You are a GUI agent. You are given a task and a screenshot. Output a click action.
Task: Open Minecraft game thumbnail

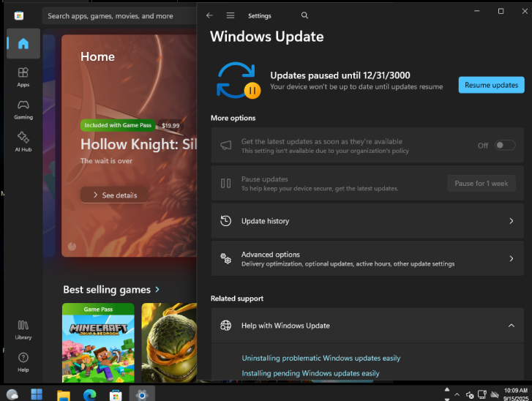tap(98, 342)
